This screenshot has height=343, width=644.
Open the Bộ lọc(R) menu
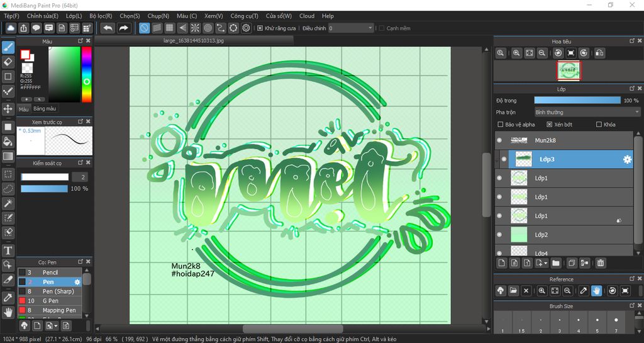[x=101, y=16]
